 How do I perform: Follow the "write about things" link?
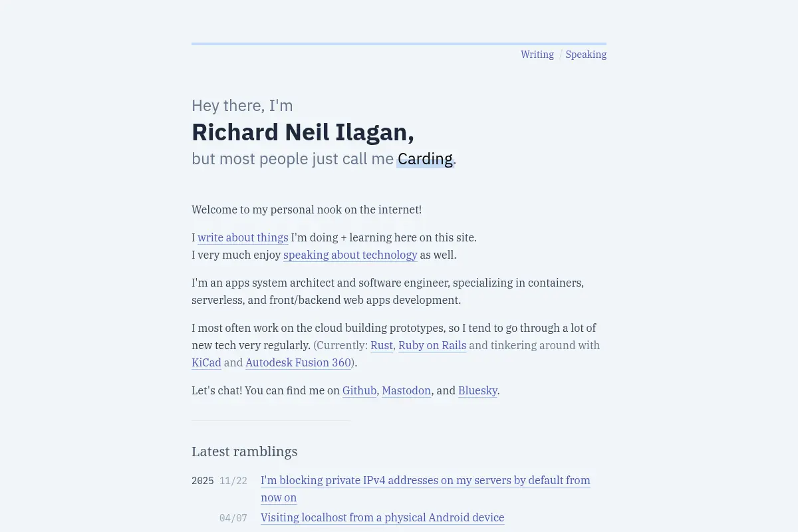(x=243, y=237)
